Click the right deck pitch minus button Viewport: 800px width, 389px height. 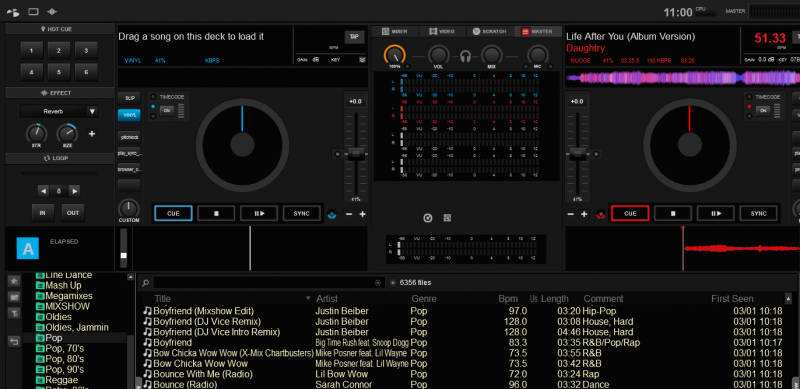570,214
